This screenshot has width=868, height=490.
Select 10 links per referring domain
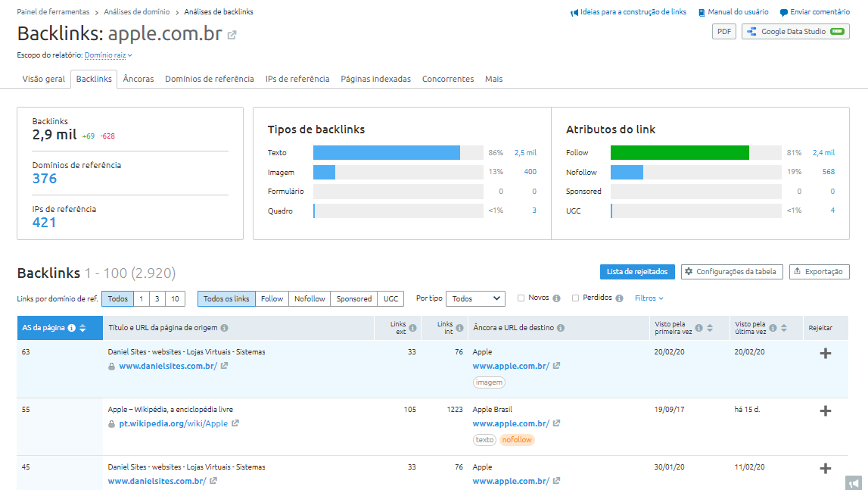[175, 298]
